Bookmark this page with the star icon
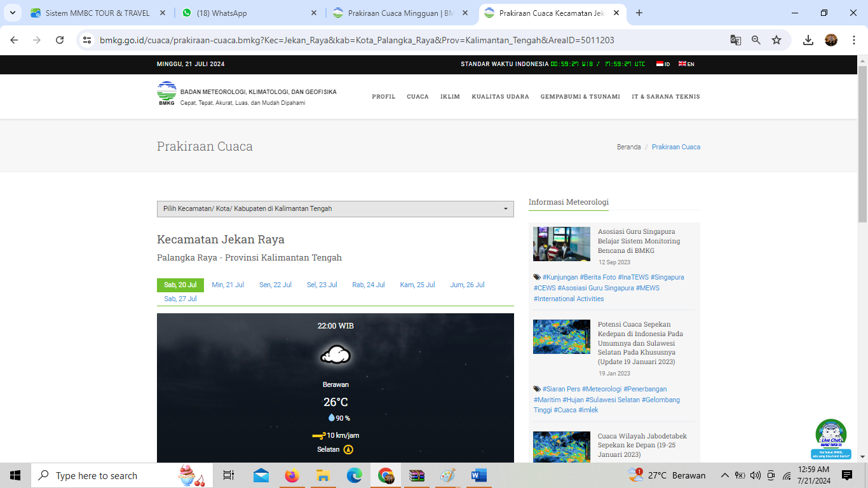Viewport: 868px width, 488px height. click(x=776, y=40)
